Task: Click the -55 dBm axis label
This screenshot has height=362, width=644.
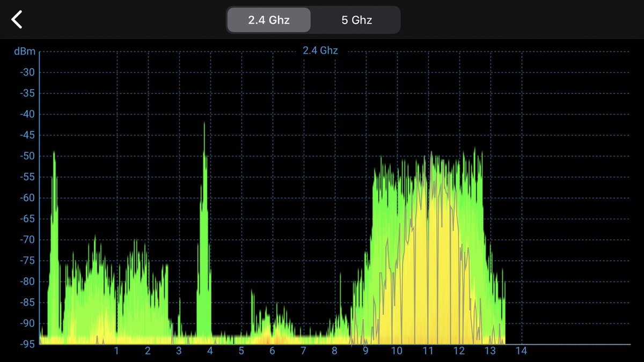Action: tap(27, 177)
